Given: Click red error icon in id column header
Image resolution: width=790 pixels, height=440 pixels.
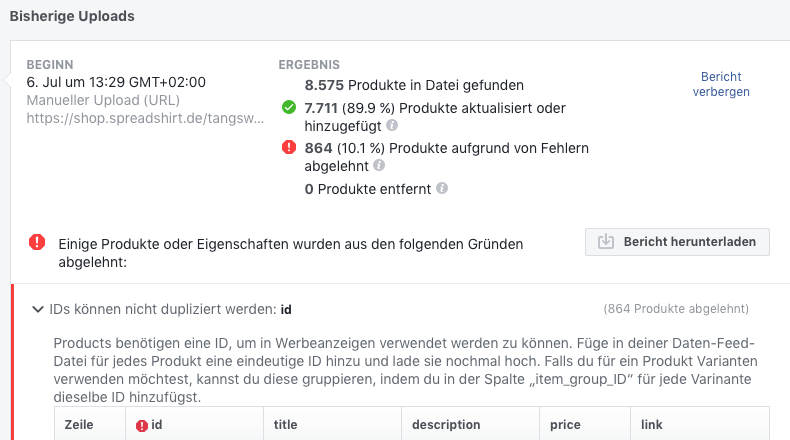Looking at the screenshot, I should [x=142, y=425].
